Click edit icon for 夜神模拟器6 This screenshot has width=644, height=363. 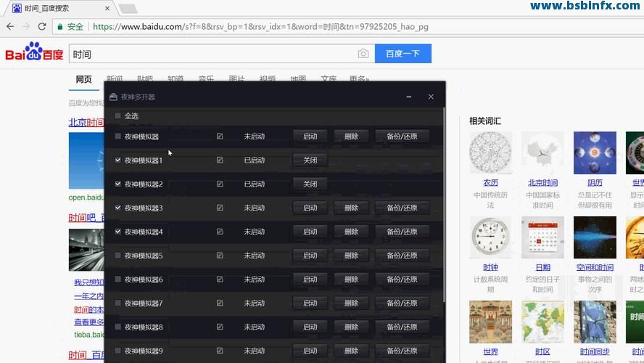click(220, 279)
